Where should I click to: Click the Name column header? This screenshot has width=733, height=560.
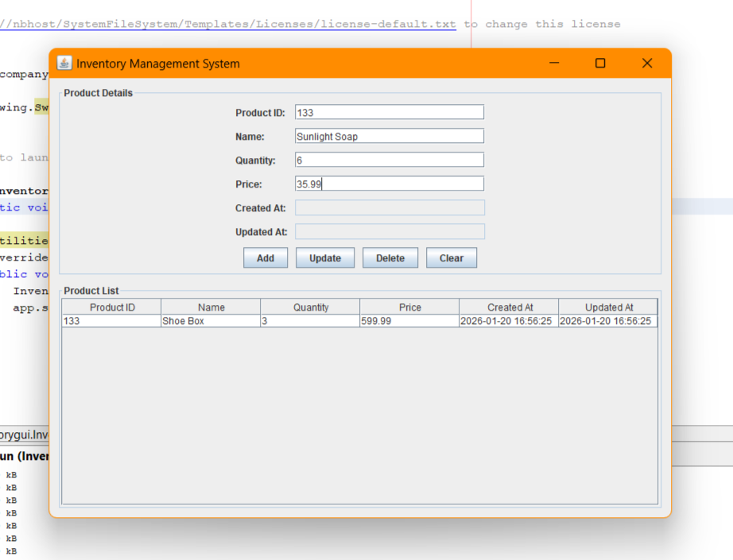click(211, 307)
